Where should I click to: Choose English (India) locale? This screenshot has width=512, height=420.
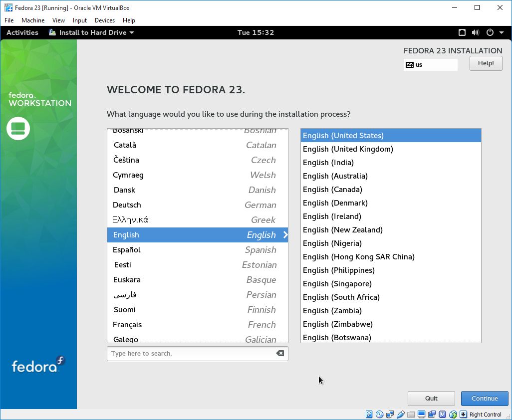pyautogui.click(x=391, y=163)
